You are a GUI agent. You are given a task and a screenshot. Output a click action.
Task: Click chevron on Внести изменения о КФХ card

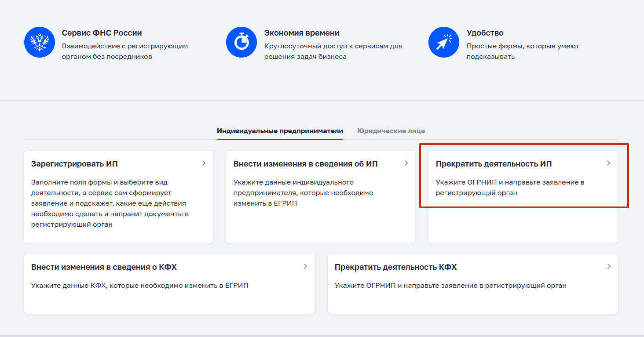[305, 266]
